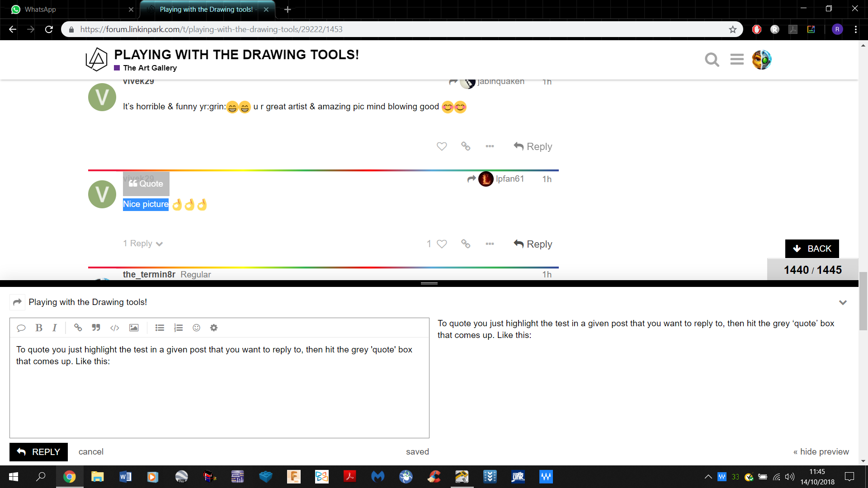This screenshot has height=488, width=868.
Task: Collapse the composer with the chevron arrow
Action: click(x=843, y=302)
